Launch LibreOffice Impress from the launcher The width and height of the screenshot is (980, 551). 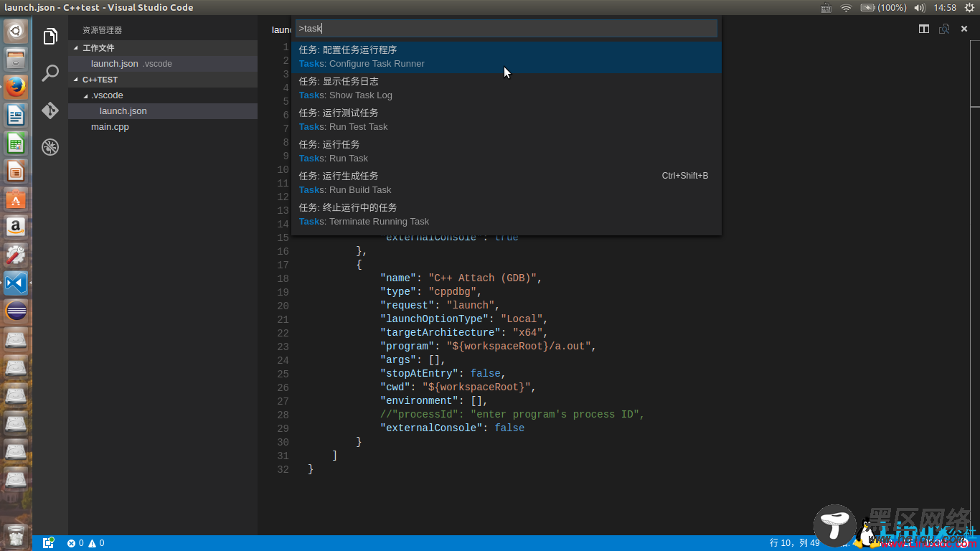click(x=16, y=171)
